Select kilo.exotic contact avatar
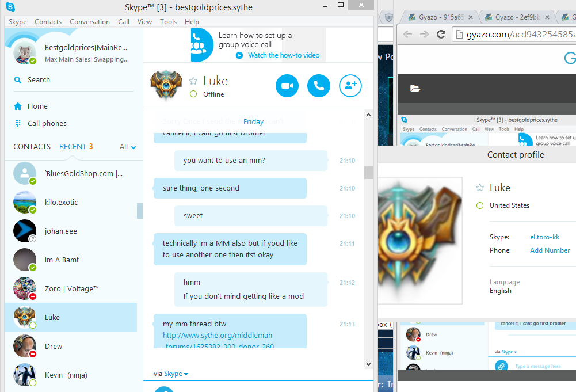Image resolution: width=576 pixels, height=392 pixels. [25, 202]
